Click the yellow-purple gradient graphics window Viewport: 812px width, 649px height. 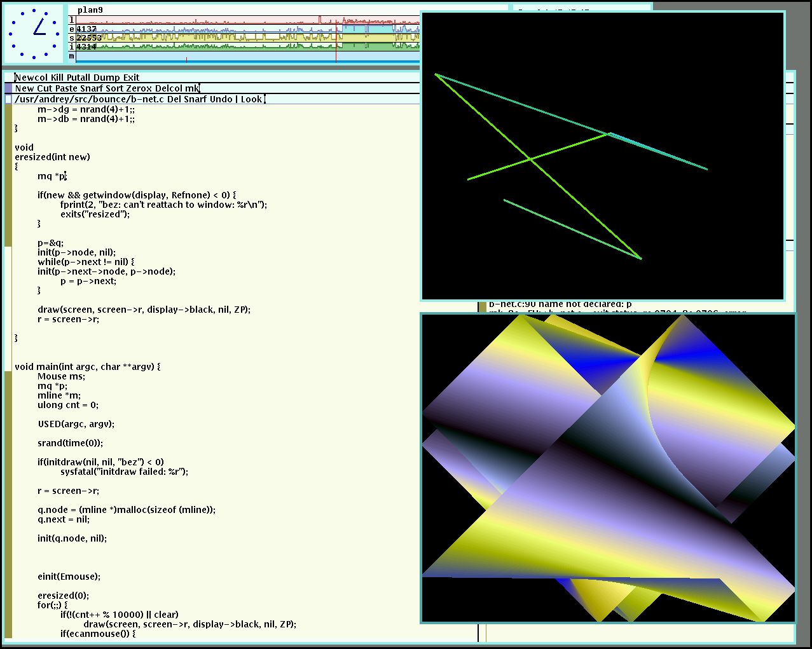pyautogui.click(x=608, y=468)
